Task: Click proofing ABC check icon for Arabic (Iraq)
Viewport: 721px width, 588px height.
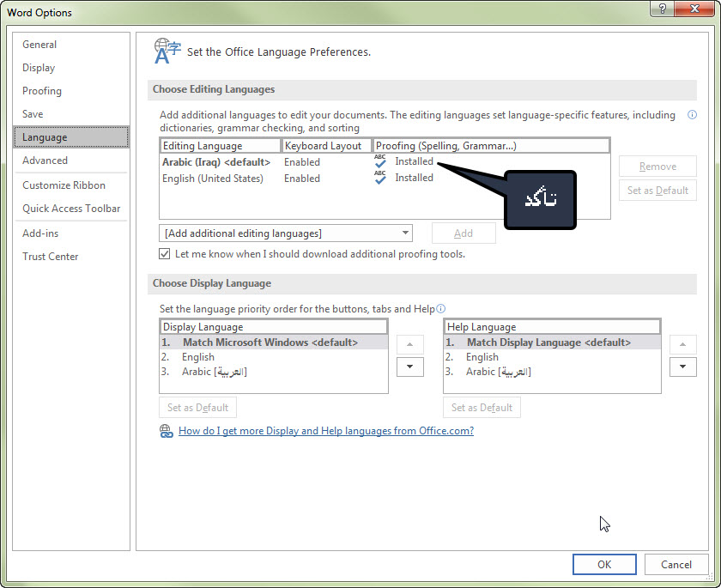Action: pyautogui.click(x=380, y=161)
